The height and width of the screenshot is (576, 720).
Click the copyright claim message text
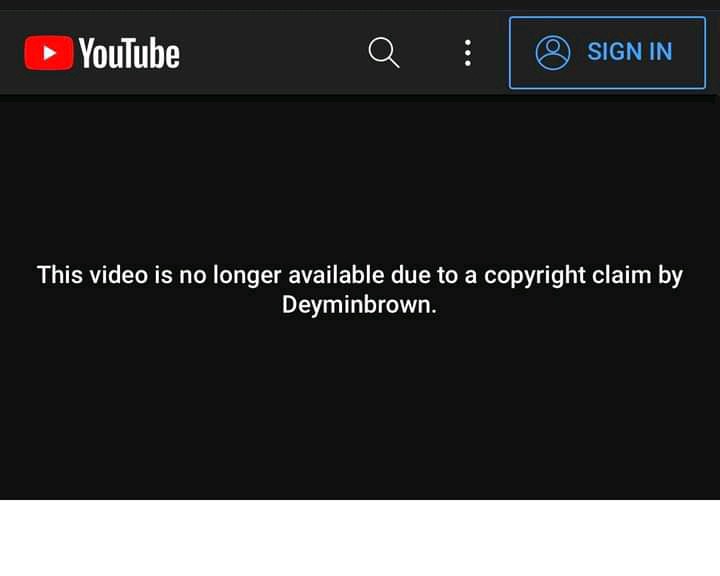[x=360, y=290]
